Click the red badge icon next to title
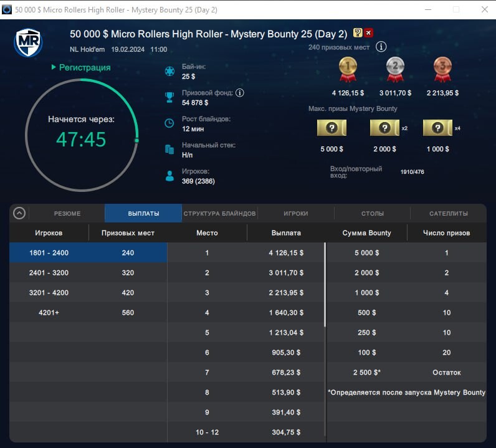The height and width of the screenshot is (448, 496). pos(368,33)
